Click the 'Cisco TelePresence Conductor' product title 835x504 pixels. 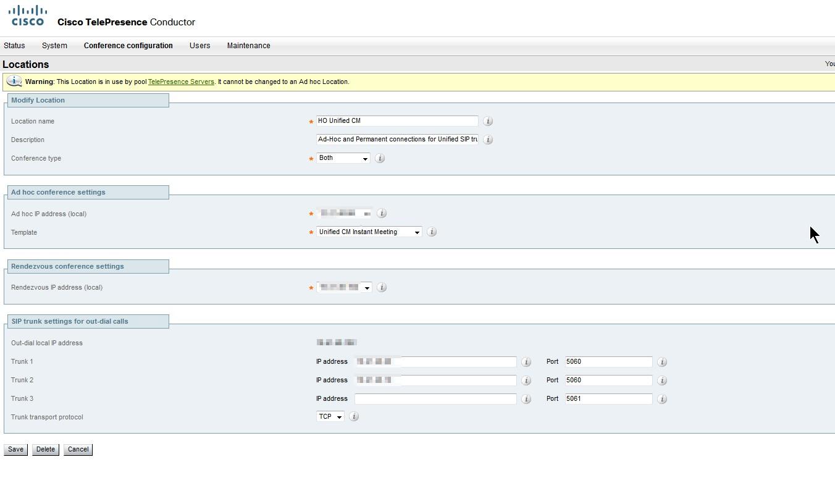pos(126,22)
